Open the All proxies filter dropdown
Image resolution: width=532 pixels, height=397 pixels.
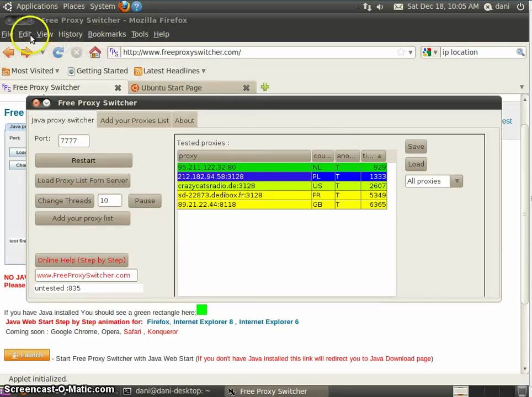457,181
